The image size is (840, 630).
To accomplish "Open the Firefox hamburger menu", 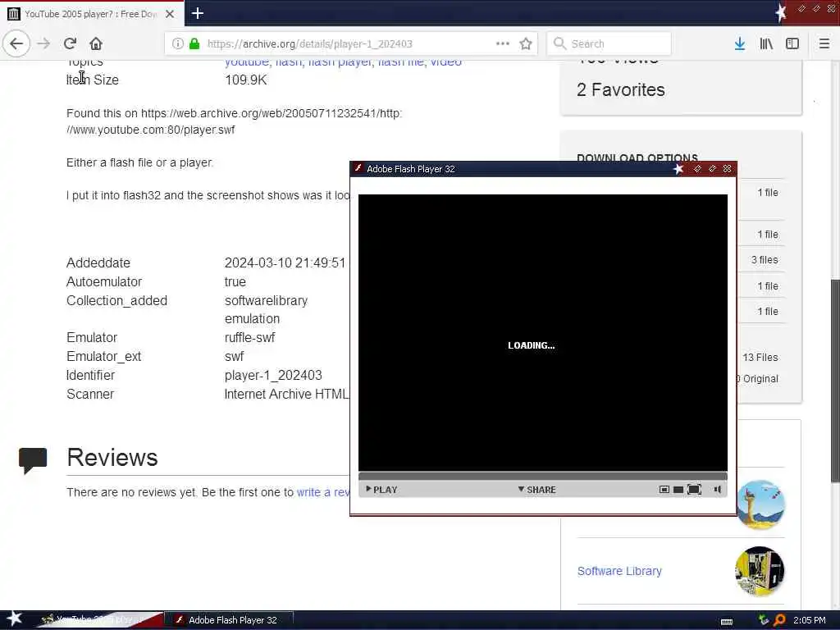I will click(824, 43).
